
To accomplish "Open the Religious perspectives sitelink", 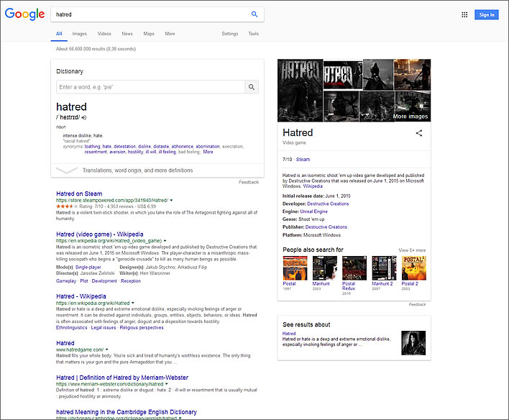I will click(142, 327).
